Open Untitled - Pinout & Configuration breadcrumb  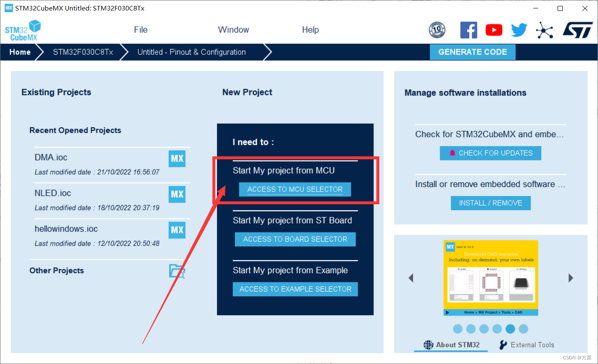192,52
